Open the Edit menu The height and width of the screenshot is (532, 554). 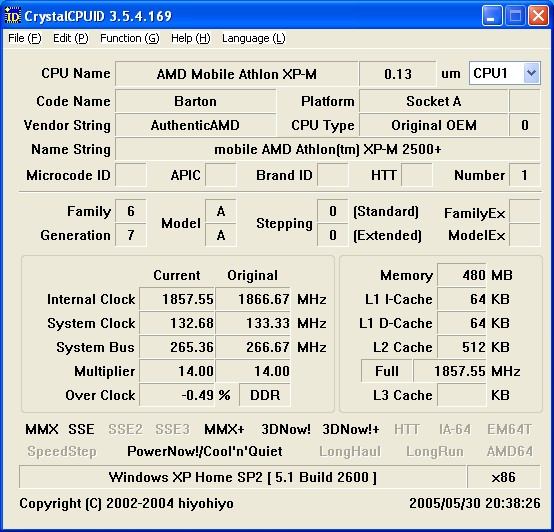pyautogui.click(x=71, y=38)
